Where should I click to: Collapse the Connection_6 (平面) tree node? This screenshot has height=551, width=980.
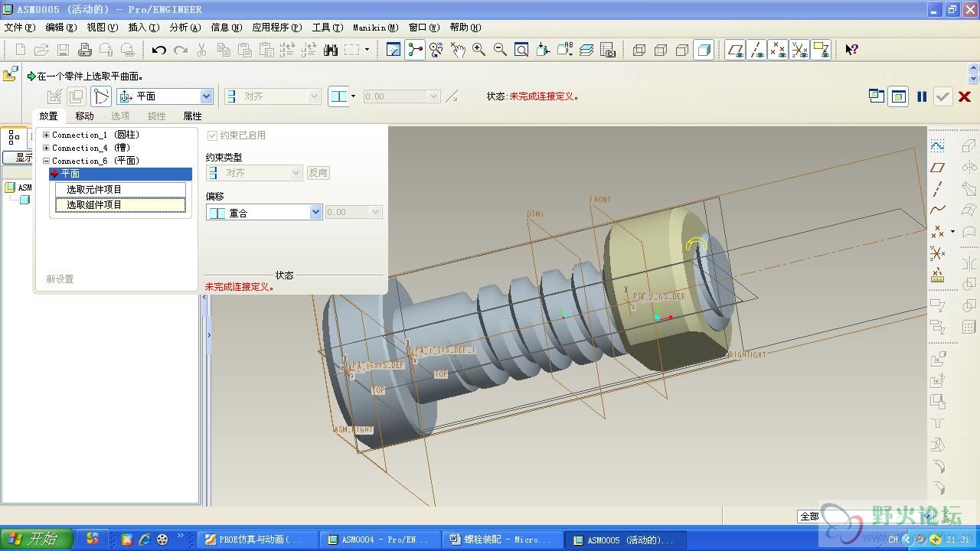point(46,161)
